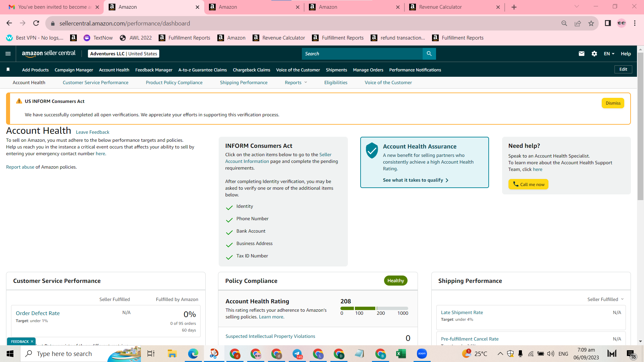644x362 pixels.
Task: Open File Explorer from the taskbar
Action: click(172, 354)
